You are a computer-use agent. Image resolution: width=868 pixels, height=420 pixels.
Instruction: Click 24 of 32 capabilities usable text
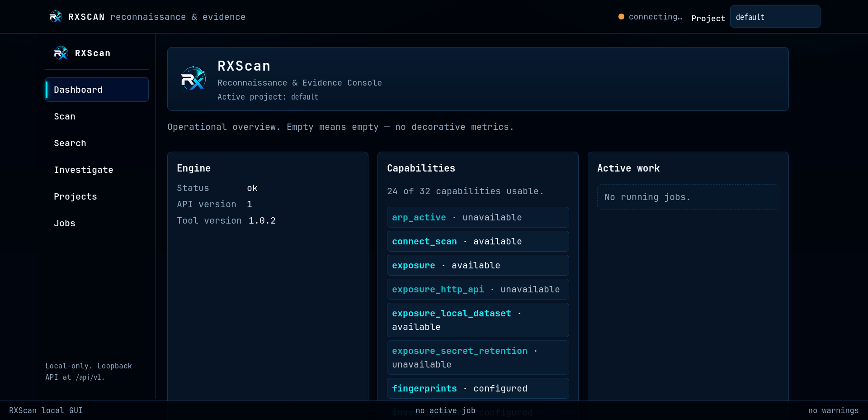tap(465, 191)
